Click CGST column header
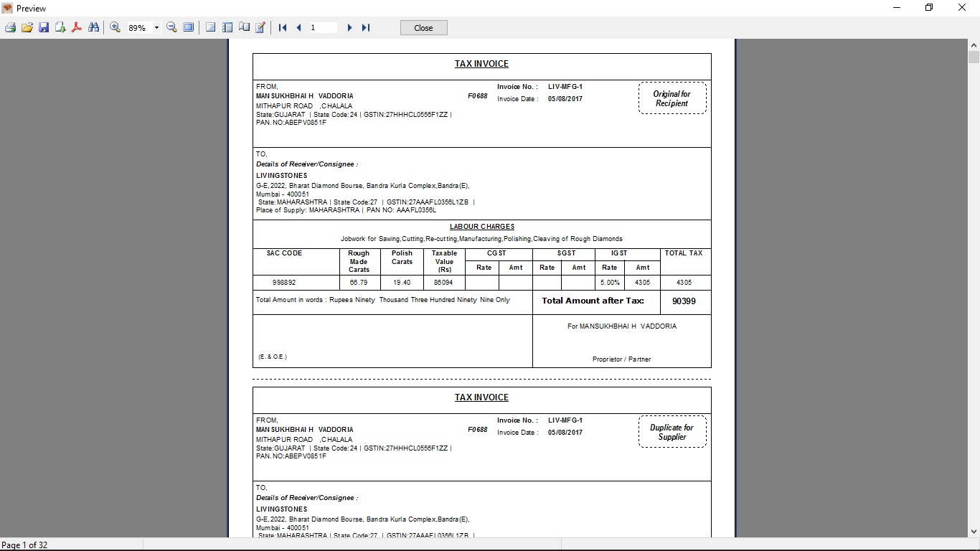980x551 pixels. tap(496, 253)
